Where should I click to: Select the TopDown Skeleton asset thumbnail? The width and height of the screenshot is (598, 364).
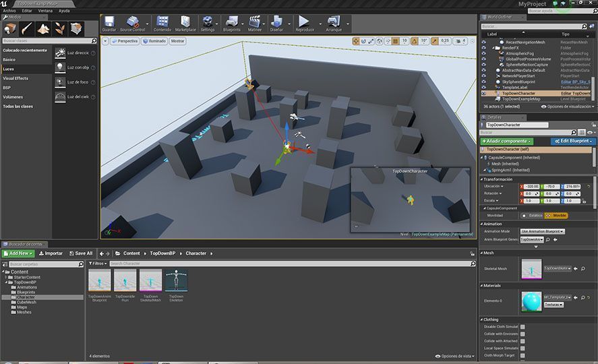176,281
